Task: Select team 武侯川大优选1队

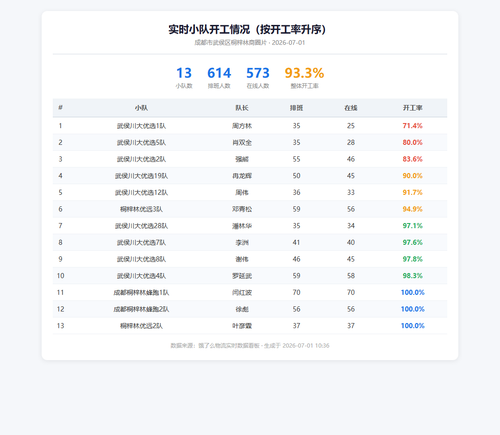Action: [141, 126]
